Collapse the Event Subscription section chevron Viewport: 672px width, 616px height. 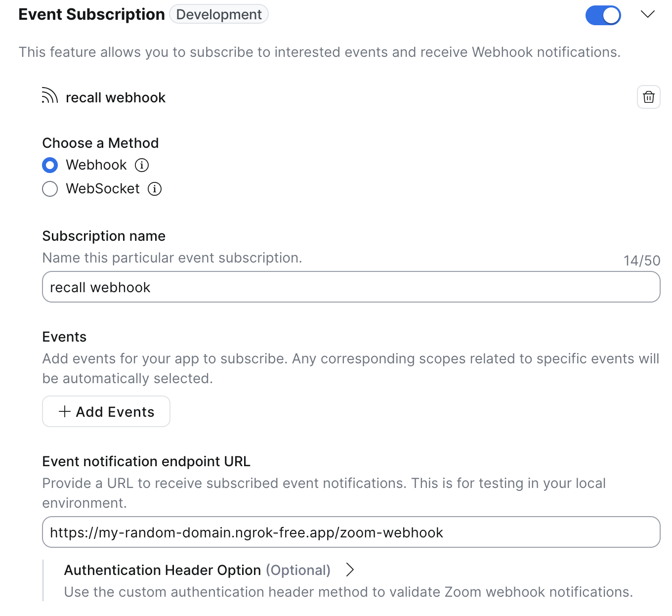(x=648, y=14)
